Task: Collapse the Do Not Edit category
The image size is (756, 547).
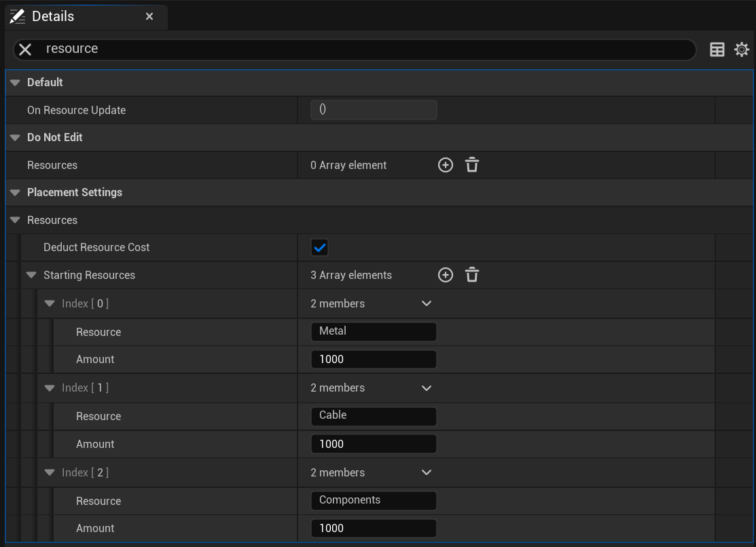Action: point(15,138)
